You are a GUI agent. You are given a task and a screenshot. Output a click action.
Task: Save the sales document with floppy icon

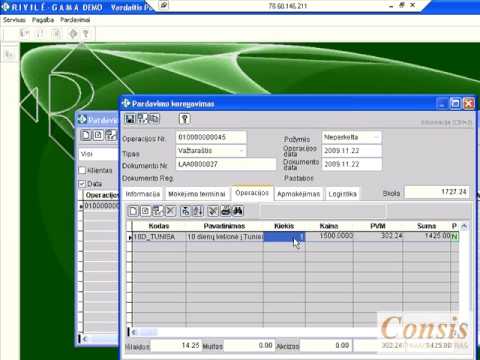(130, 119)
